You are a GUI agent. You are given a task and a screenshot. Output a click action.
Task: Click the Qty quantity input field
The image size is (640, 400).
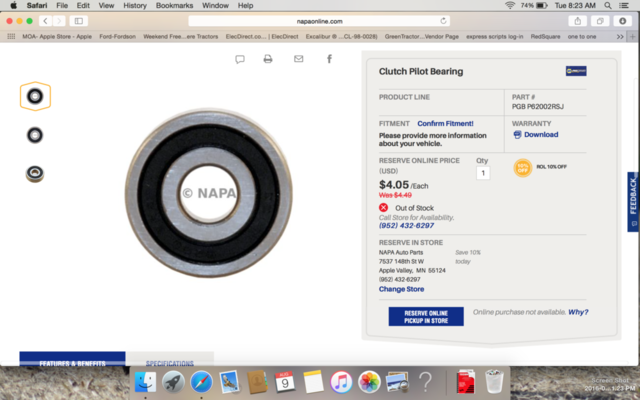pyautogui.click(x=483, y=173)
